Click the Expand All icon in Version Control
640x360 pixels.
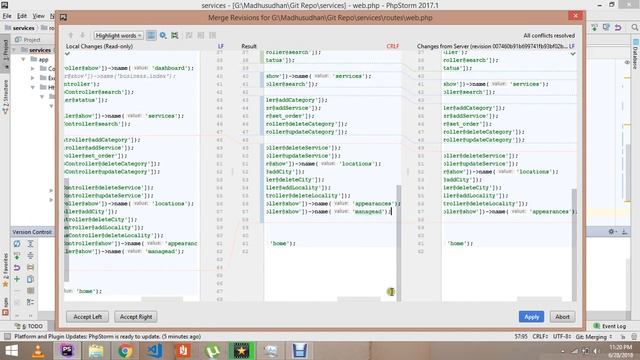point(31,244)
